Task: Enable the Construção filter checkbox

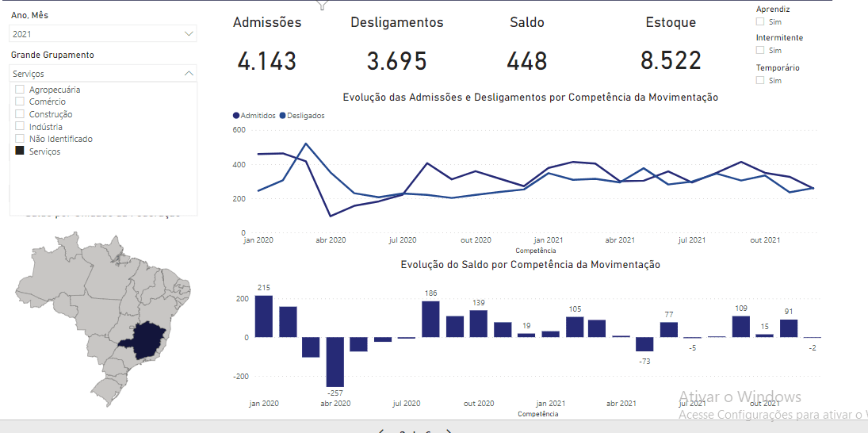Action: tap(20, 114)
